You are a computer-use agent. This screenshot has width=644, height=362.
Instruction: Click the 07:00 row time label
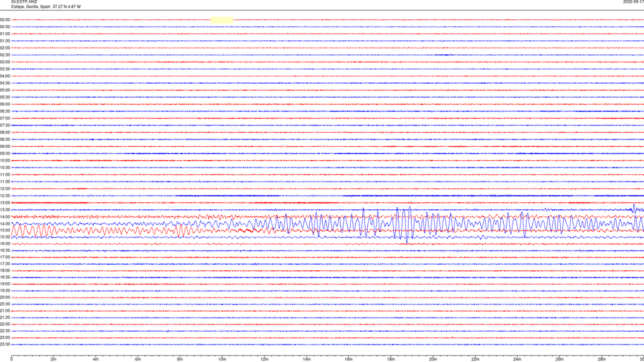click(5, 118)
